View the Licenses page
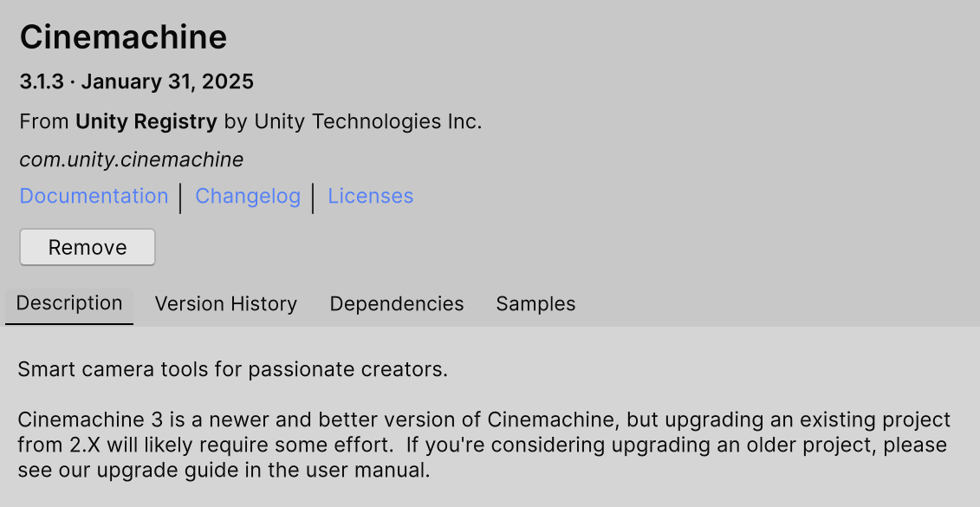The height and width of the screenshot is (507, 980). (x=370, y=197)
